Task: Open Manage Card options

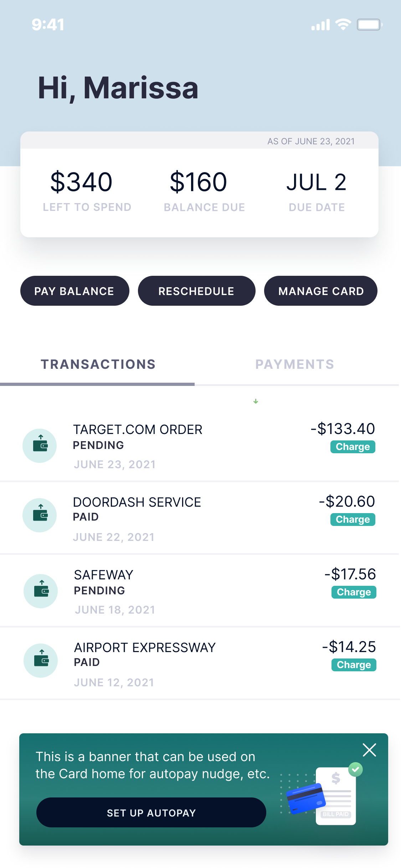Action: pyautogui.click(x=321, y=291)
